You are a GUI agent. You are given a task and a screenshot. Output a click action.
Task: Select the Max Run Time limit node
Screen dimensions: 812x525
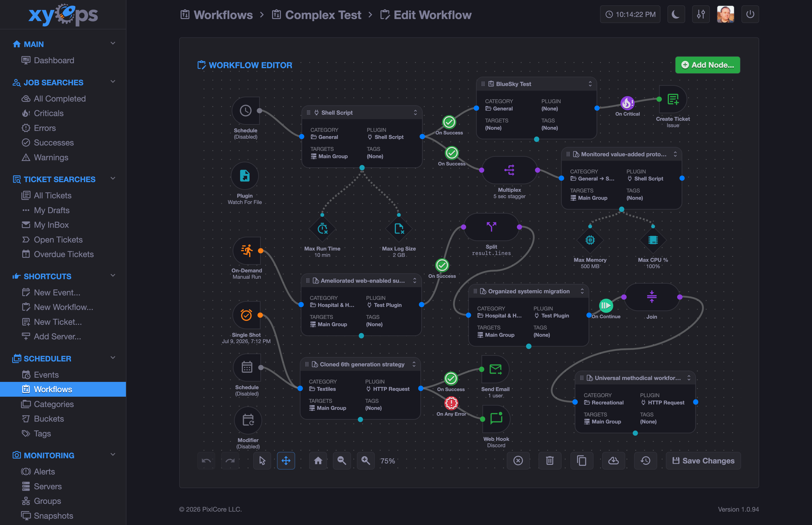click(x=322, y=229)
